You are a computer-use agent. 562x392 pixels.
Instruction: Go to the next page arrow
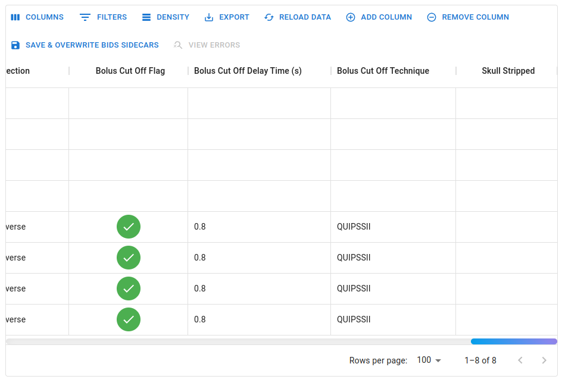tap(544, 360)
